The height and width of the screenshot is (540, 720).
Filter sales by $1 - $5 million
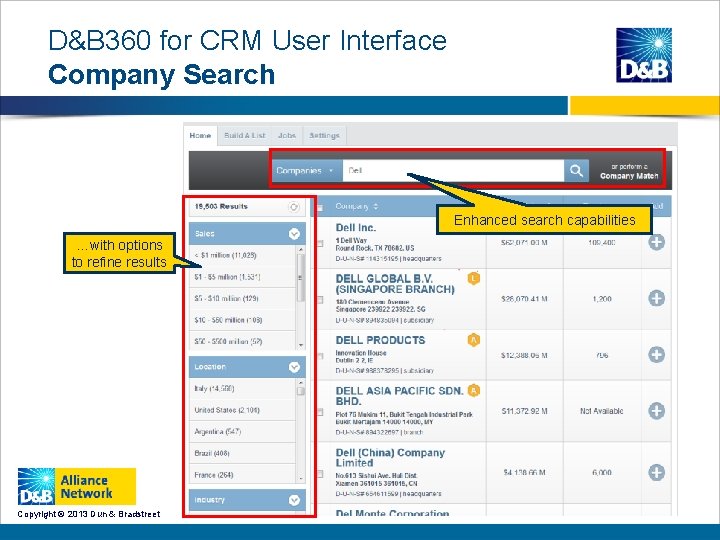point(242,277)
